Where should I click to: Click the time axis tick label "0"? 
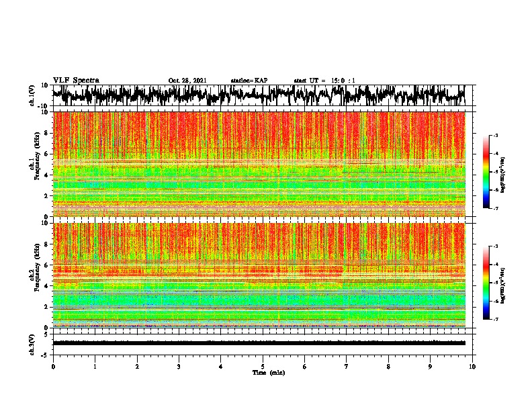point(53,367)
